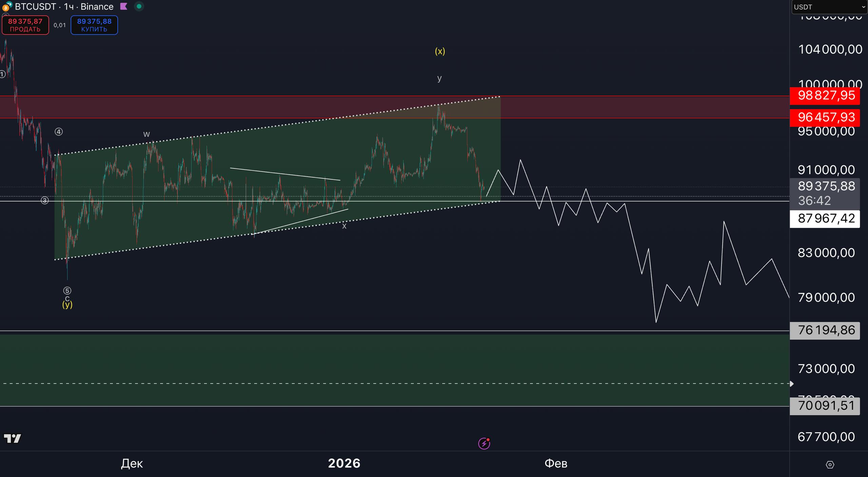Click the 2026 year label on time axis
868x477 pixels.
click(344, 463)
